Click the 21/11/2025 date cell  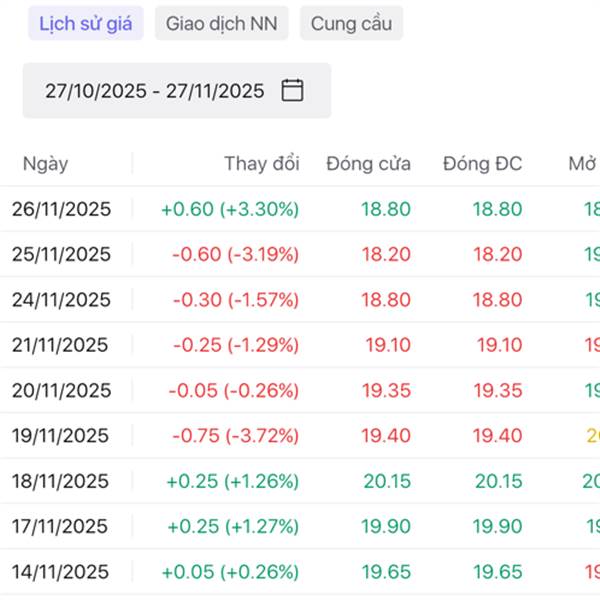pos(60,345)
